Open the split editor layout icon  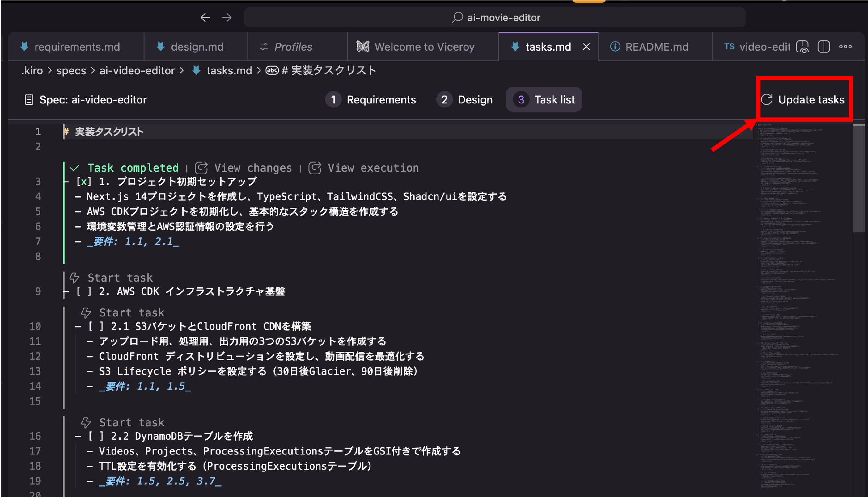824,47
